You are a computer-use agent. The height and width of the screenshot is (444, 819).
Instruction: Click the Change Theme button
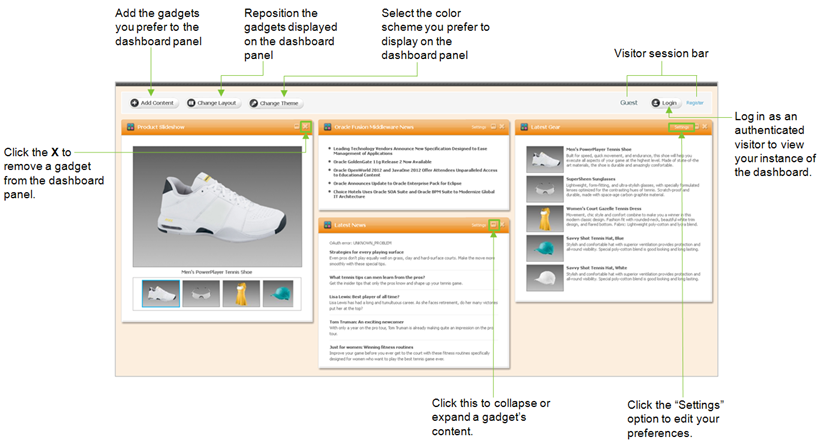point(274,103)
